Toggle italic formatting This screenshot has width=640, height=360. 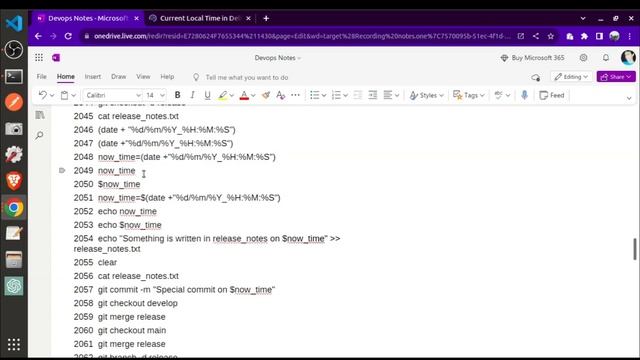click(192, 95)
